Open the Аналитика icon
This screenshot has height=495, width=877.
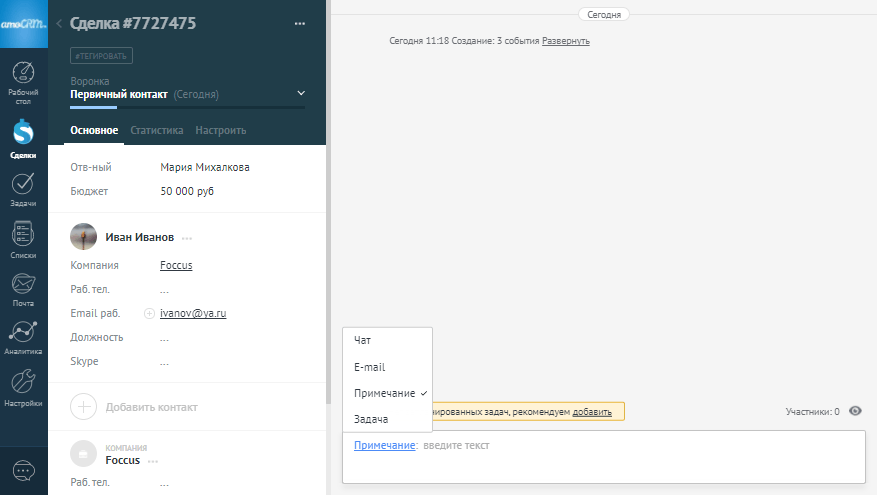24,337
